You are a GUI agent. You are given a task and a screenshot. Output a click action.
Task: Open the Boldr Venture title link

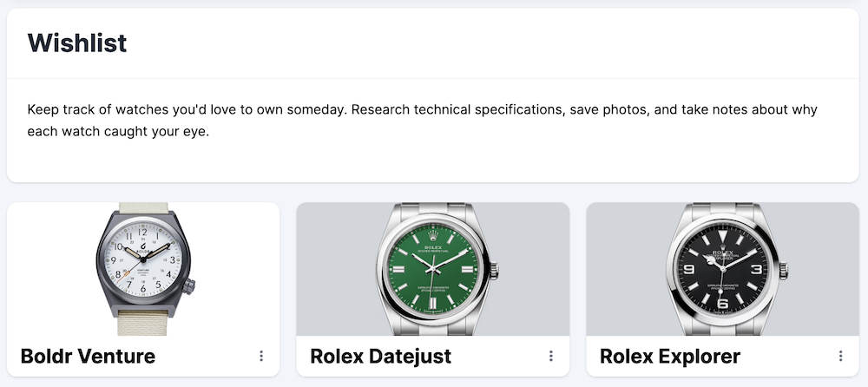(88, 356)
